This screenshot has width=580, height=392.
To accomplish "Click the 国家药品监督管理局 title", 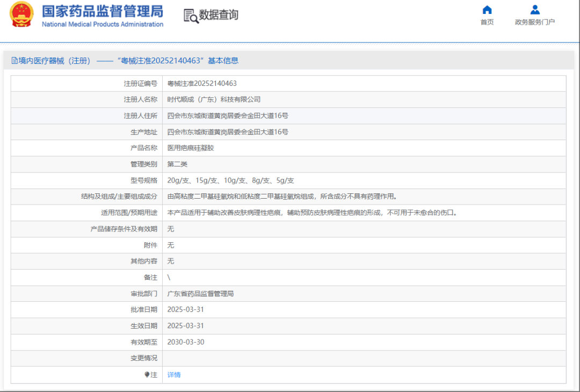I will point(103,11).
